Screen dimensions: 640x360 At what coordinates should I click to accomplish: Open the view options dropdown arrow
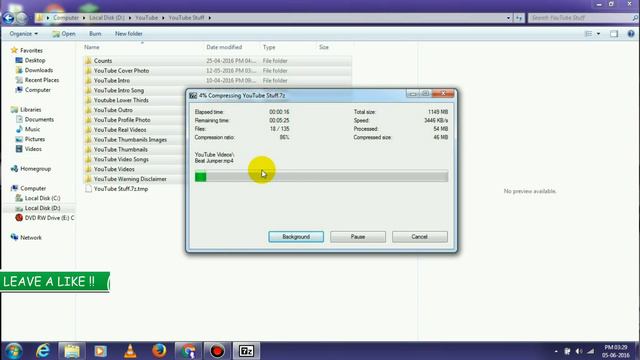coord(598,34)
